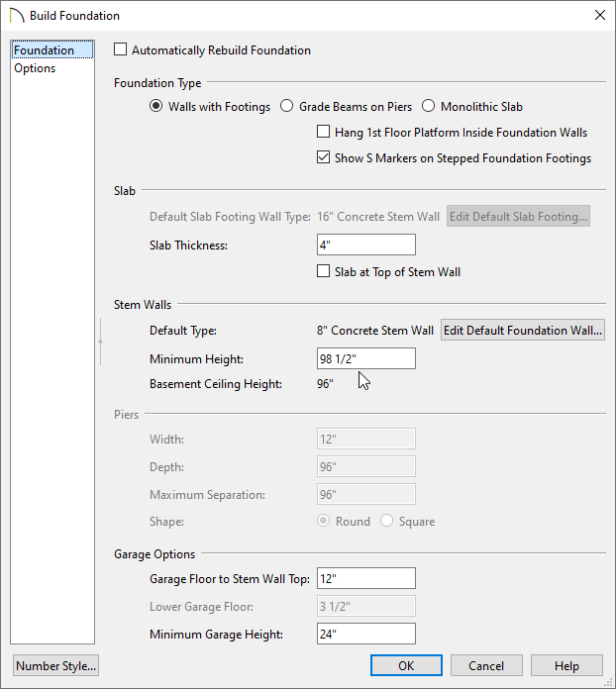616x689 pixels.
Task: Confirm with the OK button
Action: point(406,665)
